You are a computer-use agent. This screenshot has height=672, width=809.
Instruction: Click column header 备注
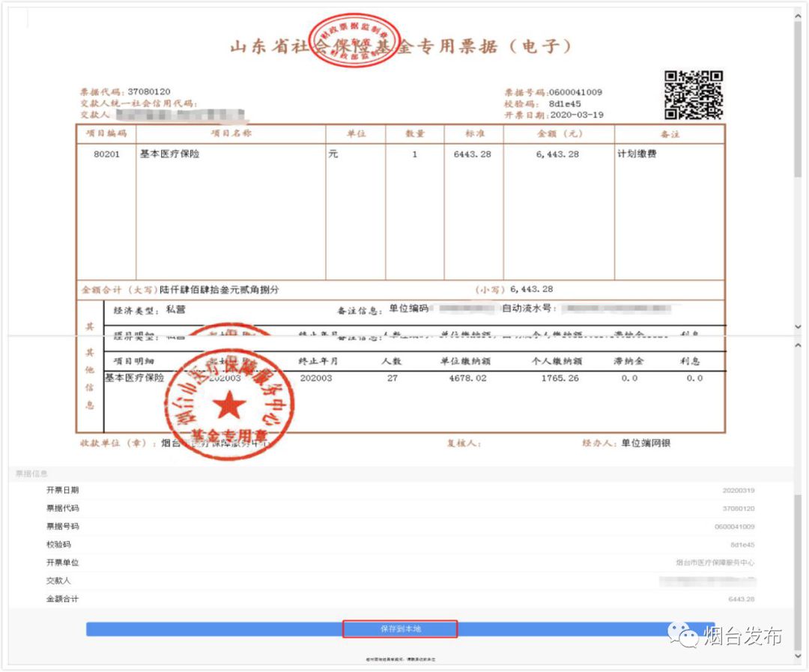pyautogui.click(x=670, y=133)
